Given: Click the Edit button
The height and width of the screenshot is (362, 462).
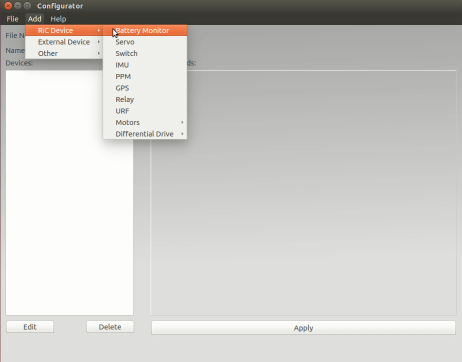Looking at the screenshot, I should point(30,327).
